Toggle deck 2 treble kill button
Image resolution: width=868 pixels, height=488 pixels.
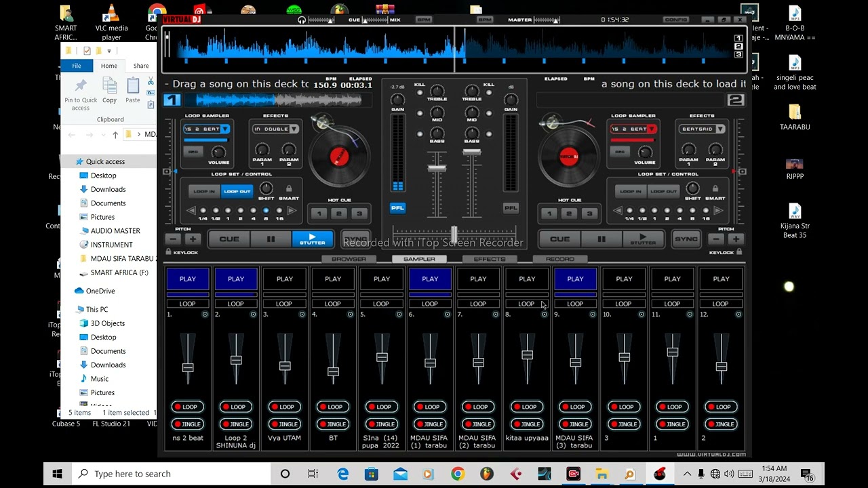click(x=489, y=94)
